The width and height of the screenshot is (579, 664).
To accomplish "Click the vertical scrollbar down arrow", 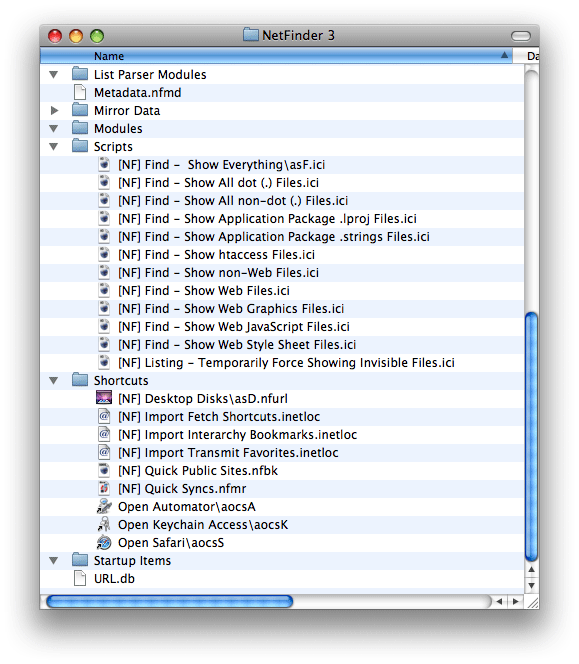I will coord(531,586).
